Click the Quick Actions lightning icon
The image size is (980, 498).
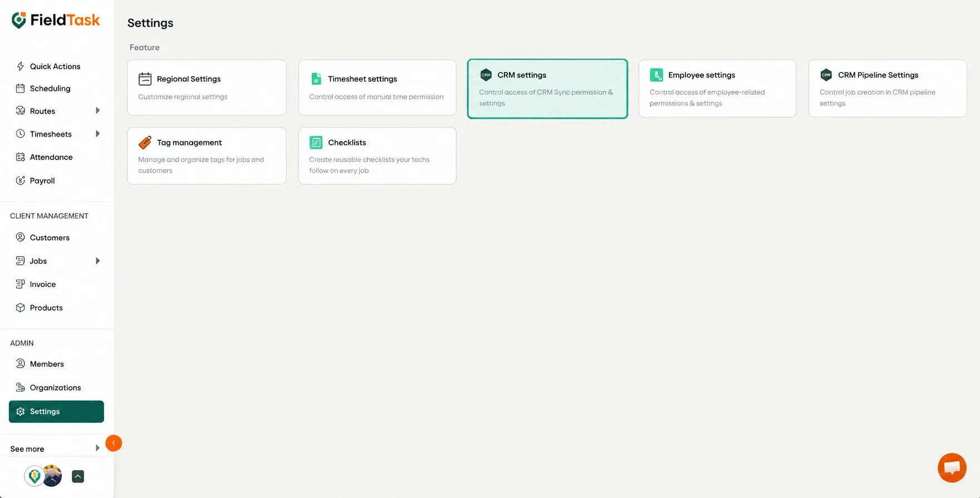21,66
